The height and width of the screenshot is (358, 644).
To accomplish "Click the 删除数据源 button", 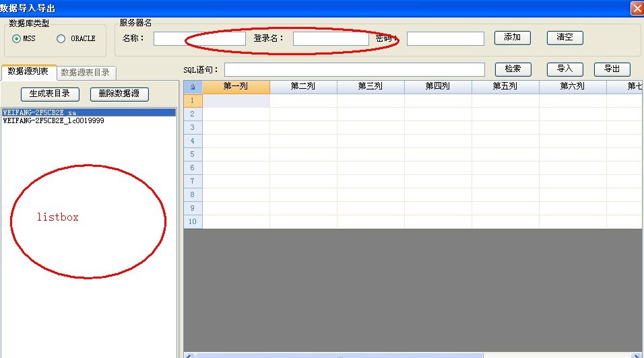I will point(119,94).
